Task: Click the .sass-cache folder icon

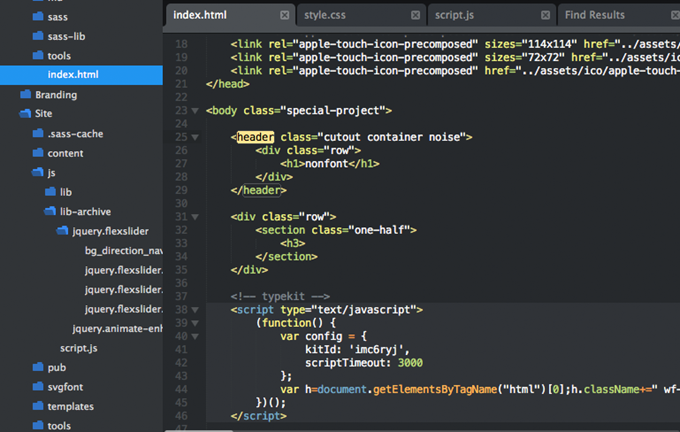Action: [38, 134]
